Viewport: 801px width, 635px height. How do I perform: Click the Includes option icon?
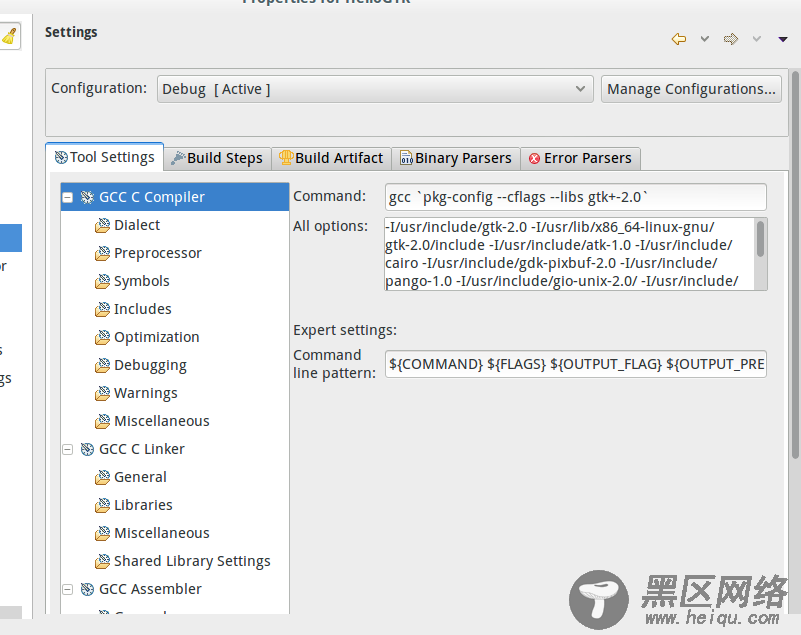[x=102, y=310]
